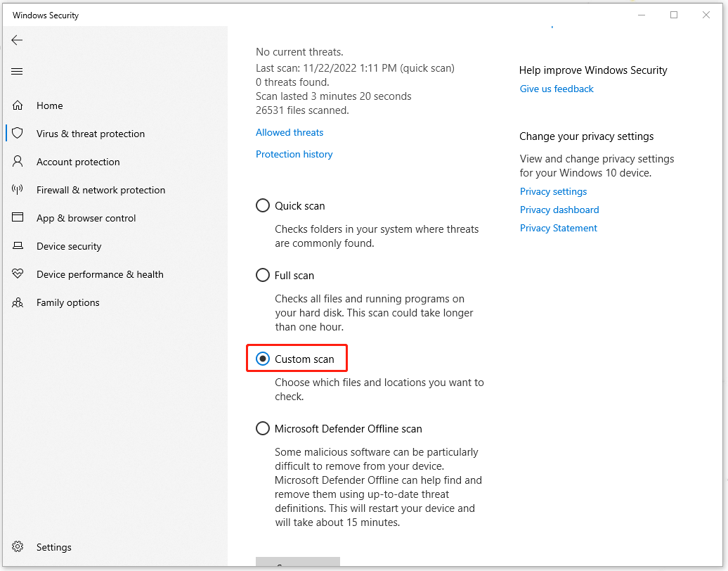
Task: Click the App & browser control window icon
Action: coord(18,217)
